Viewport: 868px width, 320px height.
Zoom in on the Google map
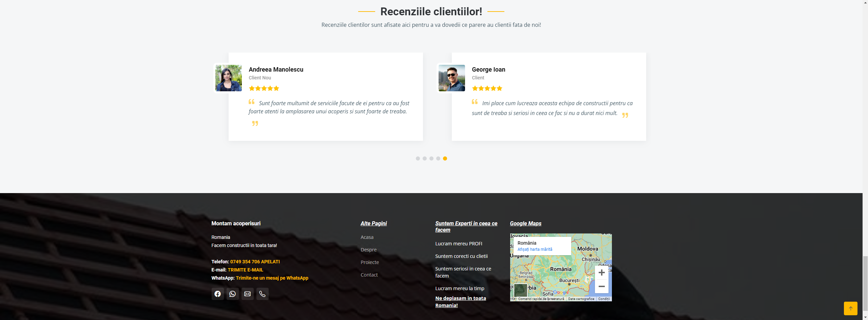click(x=601, y=272)
